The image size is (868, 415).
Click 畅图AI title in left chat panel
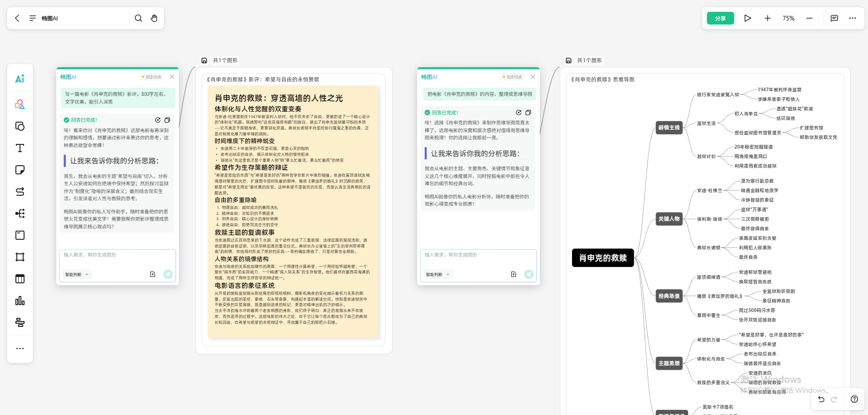(x=68, y=77)
